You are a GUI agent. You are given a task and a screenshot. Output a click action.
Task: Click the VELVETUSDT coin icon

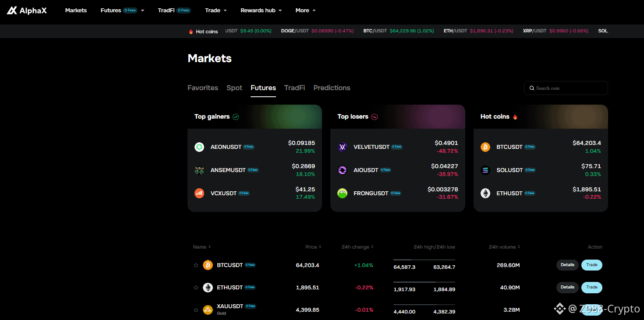343,147
